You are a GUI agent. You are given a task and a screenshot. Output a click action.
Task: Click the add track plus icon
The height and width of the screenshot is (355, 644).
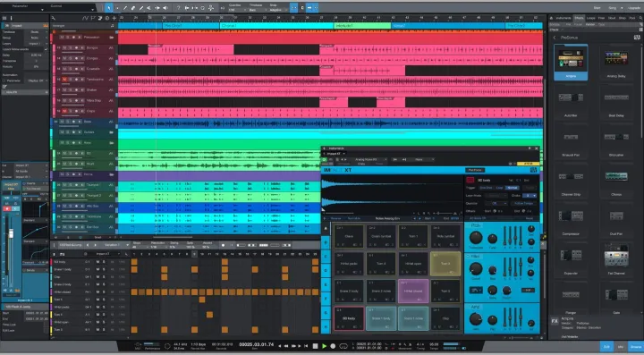coord(114,18)
